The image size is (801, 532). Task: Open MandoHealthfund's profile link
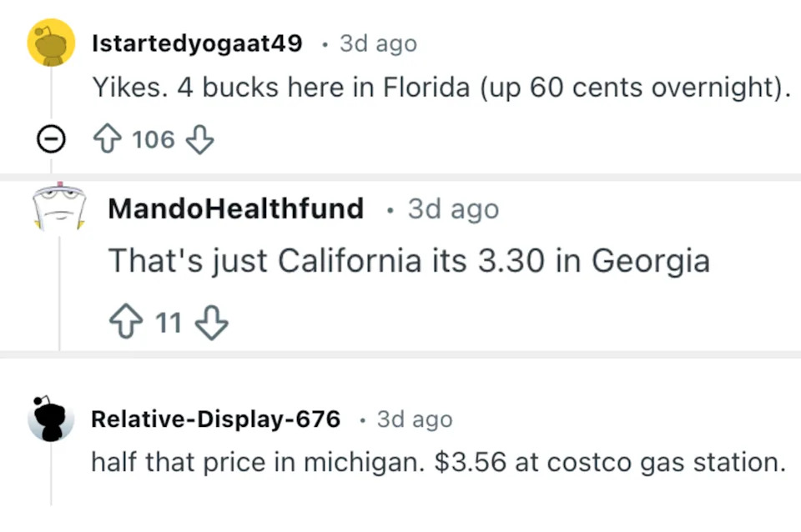[x=235, y=208]
